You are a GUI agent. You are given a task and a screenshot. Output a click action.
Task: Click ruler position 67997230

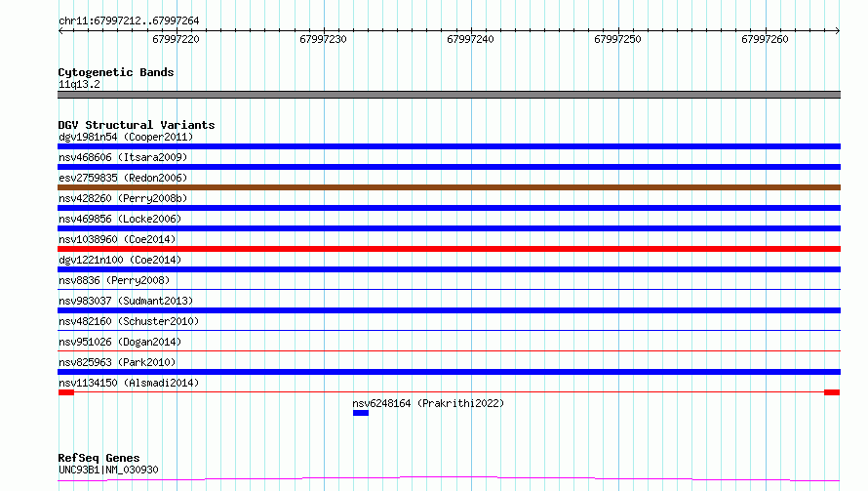point(323,39)
